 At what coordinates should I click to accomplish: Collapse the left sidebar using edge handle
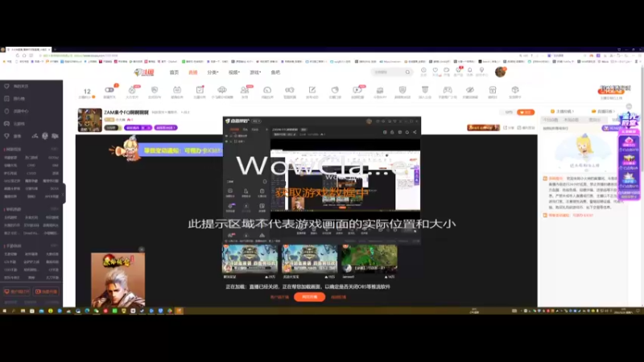coord(64,193)
